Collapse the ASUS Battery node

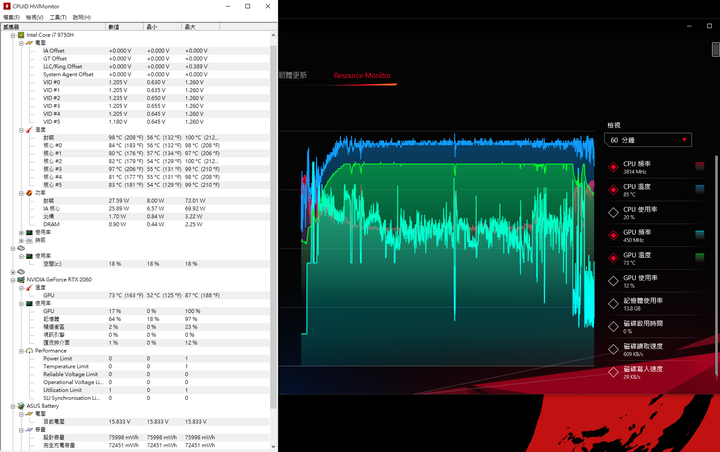[x=13, y=406]
